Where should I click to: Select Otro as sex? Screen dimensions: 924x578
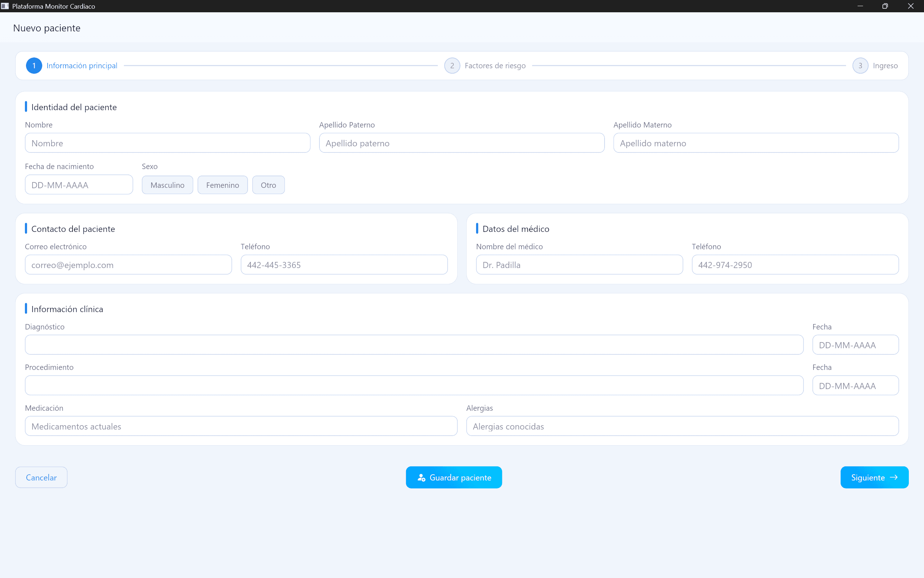click(269, 185)
